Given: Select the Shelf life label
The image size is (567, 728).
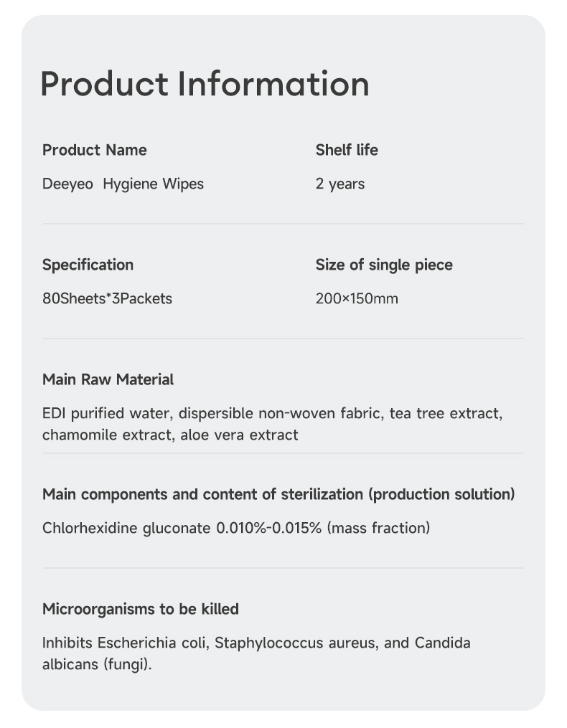Looking at the screenshot, I should [347, 150].
